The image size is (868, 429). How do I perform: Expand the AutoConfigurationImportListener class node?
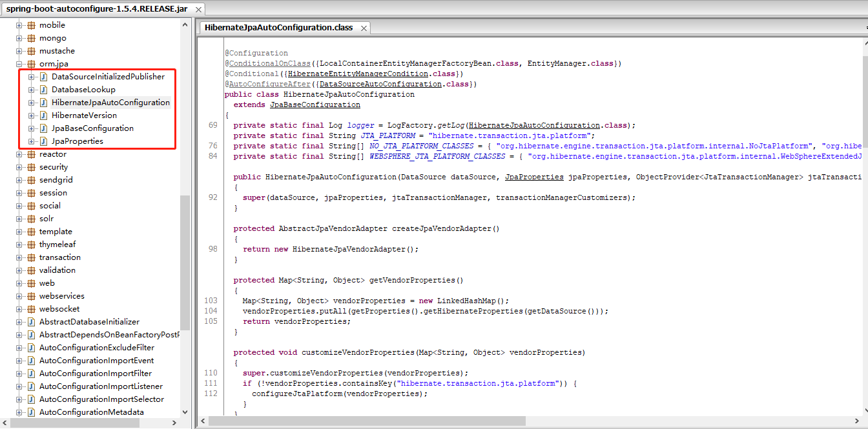point(19,386)
